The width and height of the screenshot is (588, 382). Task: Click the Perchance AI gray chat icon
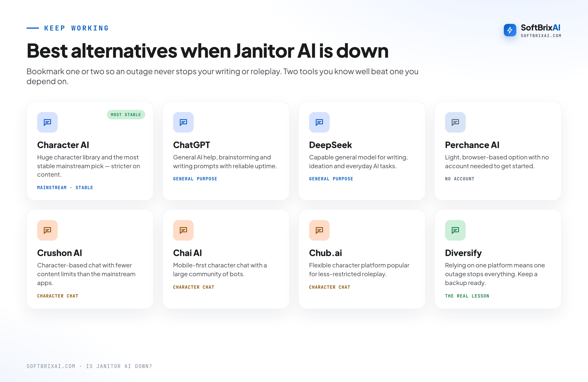coord(455,122)
